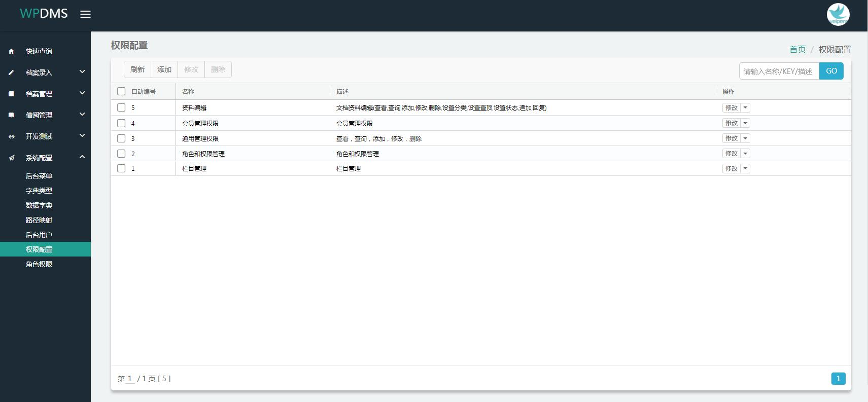Click the square icon beside 档案管理
868x402 pixels.
(x=11, y=94)
